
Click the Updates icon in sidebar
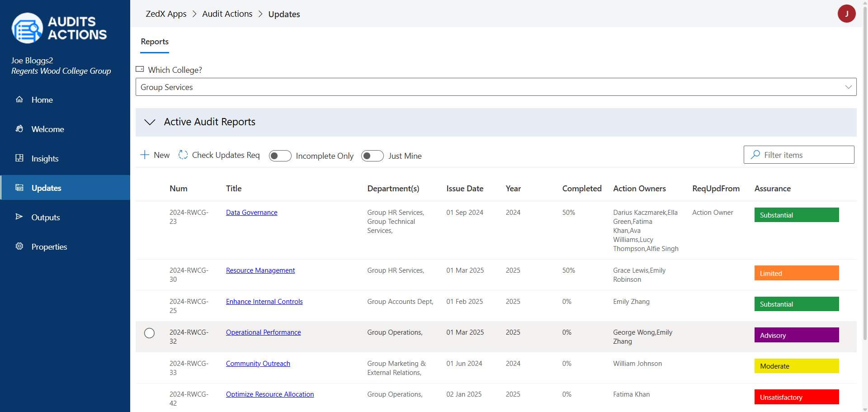(x=19, y=188)
